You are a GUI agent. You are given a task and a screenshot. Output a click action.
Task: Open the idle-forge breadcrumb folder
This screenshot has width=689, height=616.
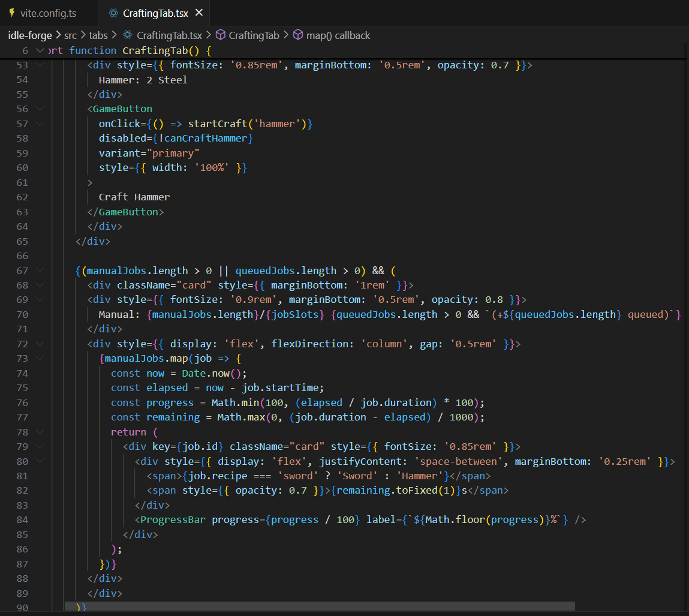[30, 35]
